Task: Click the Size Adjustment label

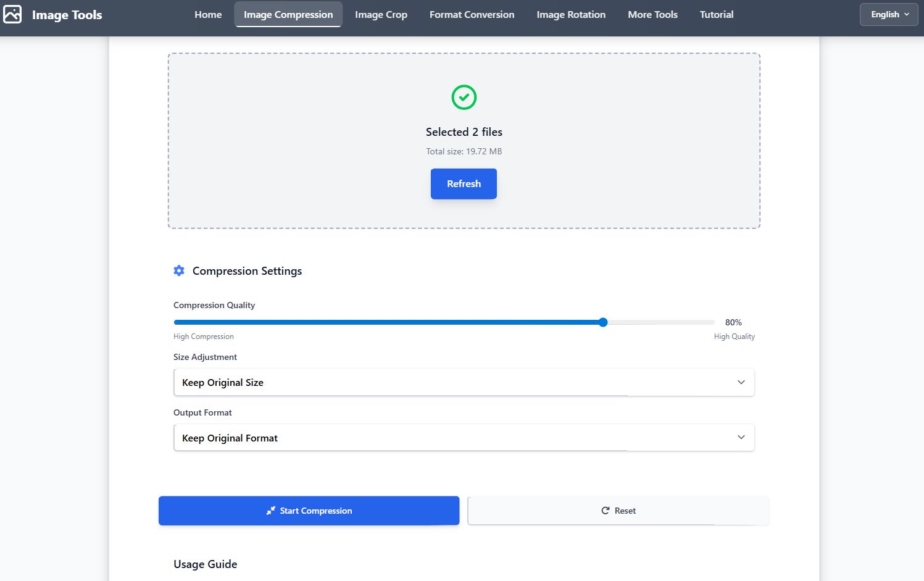Action: click(205, 357)
